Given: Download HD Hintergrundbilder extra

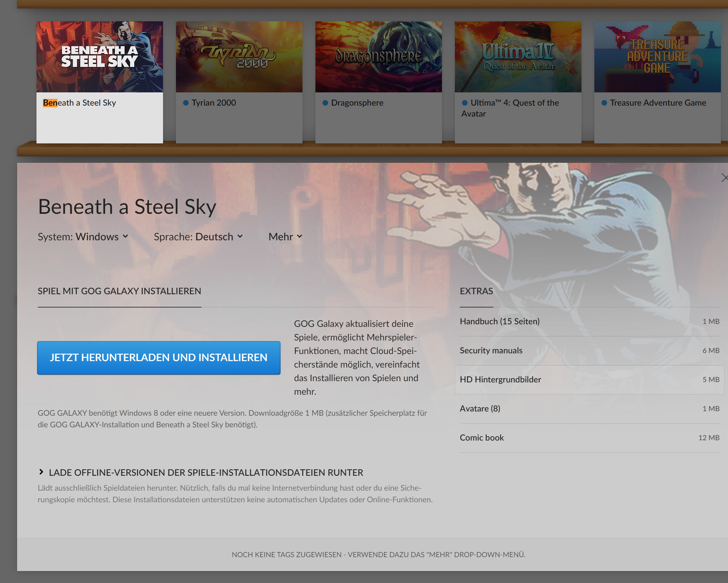Looking at the screenshot, I should (x=500, y=379).
